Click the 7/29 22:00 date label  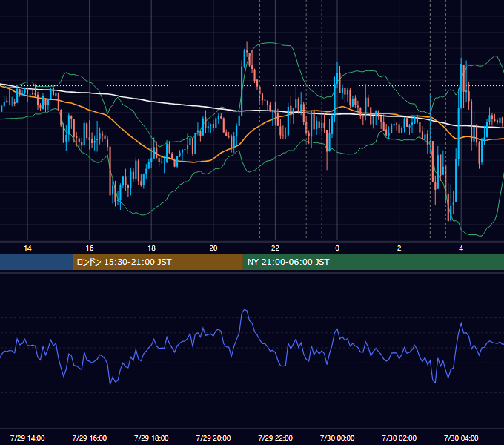[276, 438]
